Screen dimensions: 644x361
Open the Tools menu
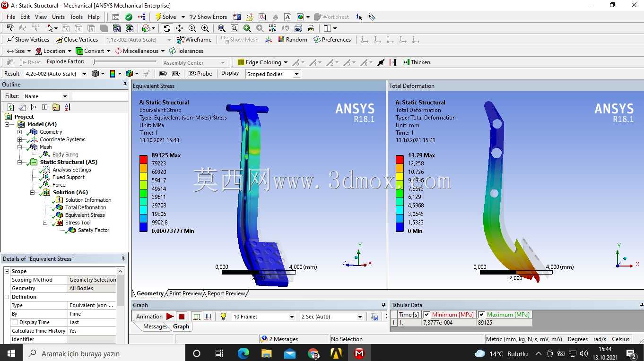pos(76,17)
